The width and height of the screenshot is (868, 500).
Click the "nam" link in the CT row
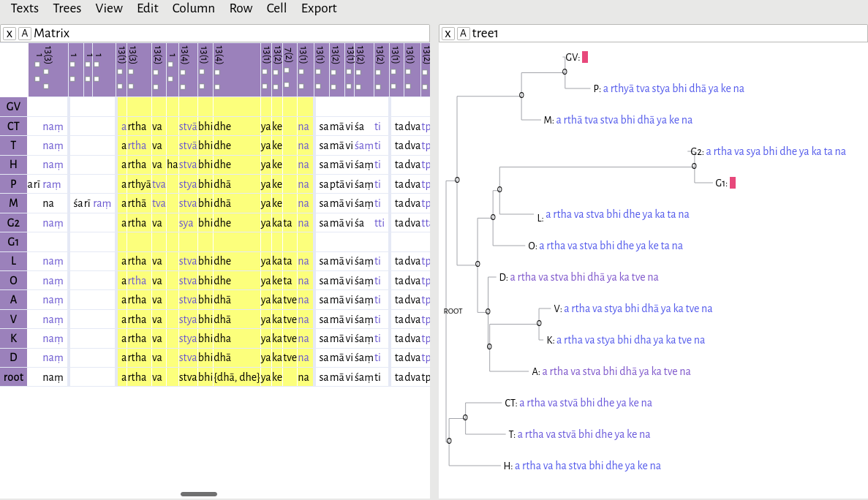pos(53,126)
